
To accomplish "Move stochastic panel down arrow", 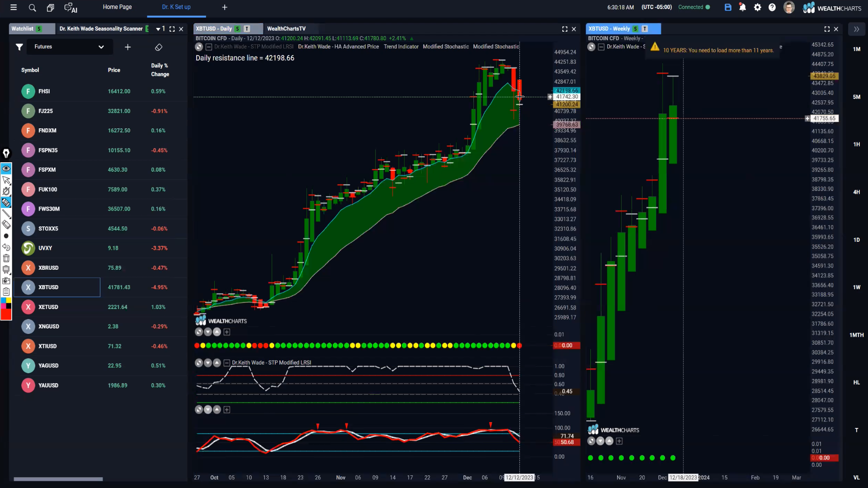I will click(208, 410).
